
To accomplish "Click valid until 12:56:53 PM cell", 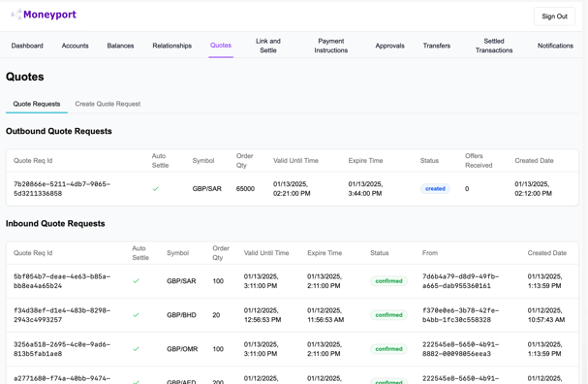I will pos(263,315).
